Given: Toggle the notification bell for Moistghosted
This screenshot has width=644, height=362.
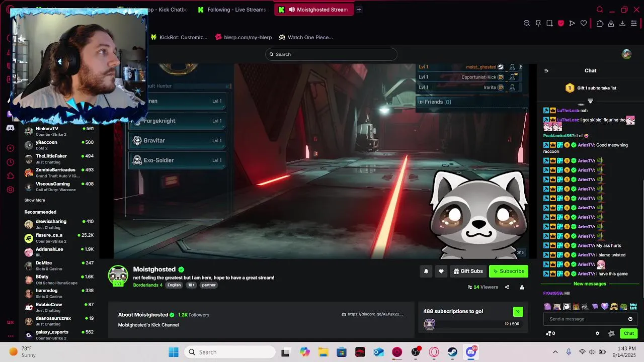Looking at the screenshot, I should click(426, 271).
